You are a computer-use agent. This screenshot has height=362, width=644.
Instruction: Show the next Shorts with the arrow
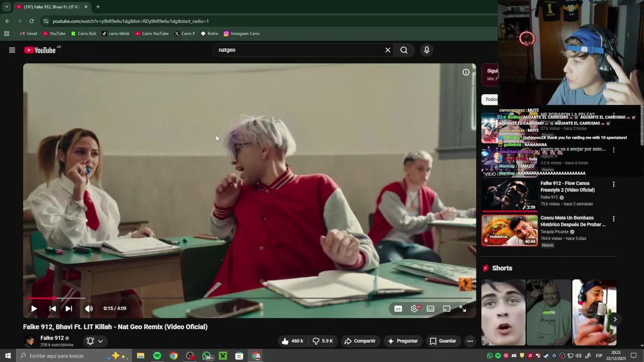click(615, 319)
